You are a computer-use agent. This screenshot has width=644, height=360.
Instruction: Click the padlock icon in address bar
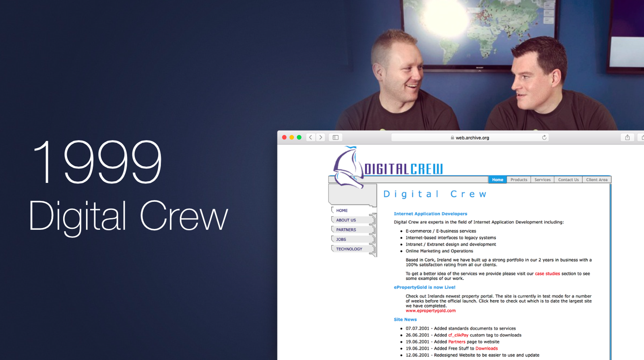coord(452,138)
